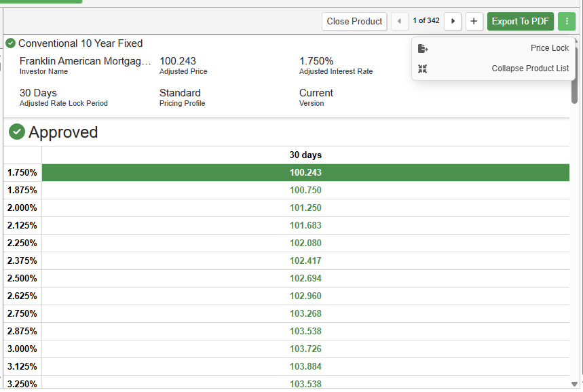Image resolution: width=583 pixels, height=392 pixels.
Task: Click the 2.000% rate row label
Action: pyautogui.click(x=22, y=208)
